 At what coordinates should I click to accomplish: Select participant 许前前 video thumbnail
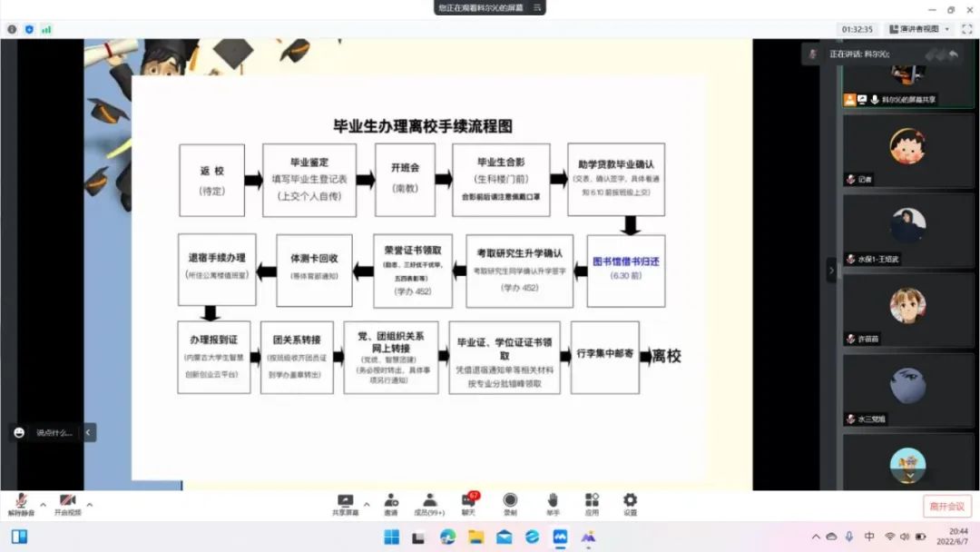pyautogui.click(x=907, y=307)
